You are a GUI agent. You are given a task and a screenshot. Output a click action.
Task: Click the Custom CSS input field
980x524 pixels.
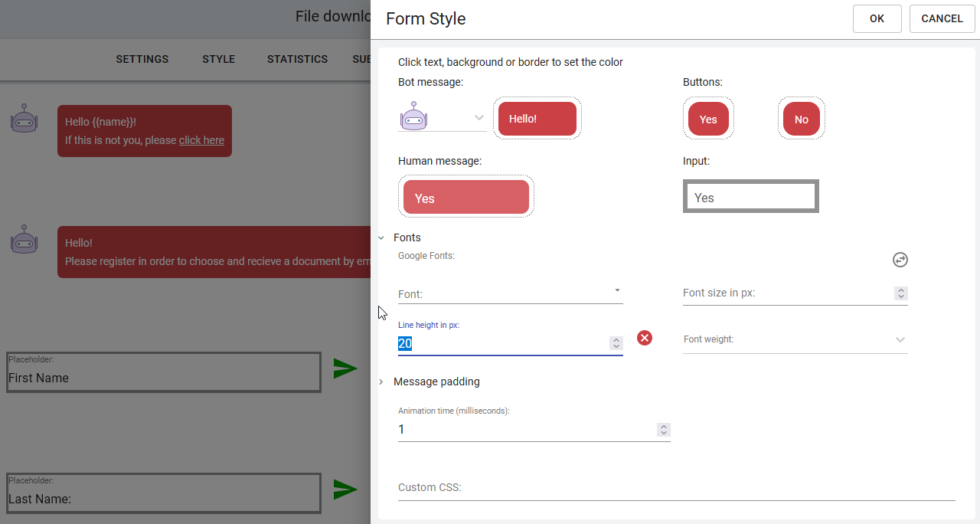(676, 488)
